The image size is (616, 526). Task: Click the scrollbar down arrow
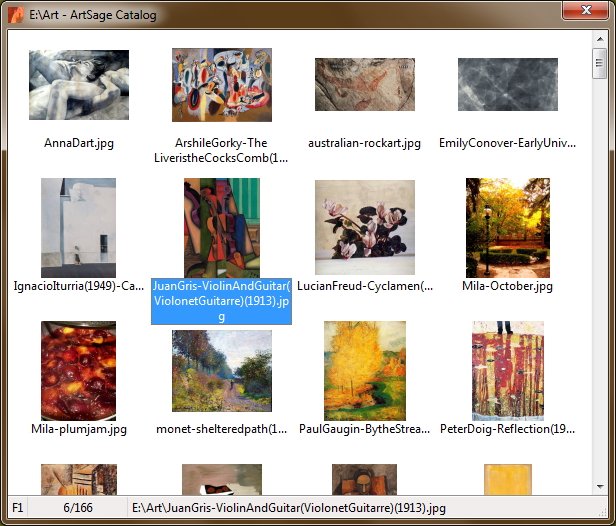click(x=600, y=487)
